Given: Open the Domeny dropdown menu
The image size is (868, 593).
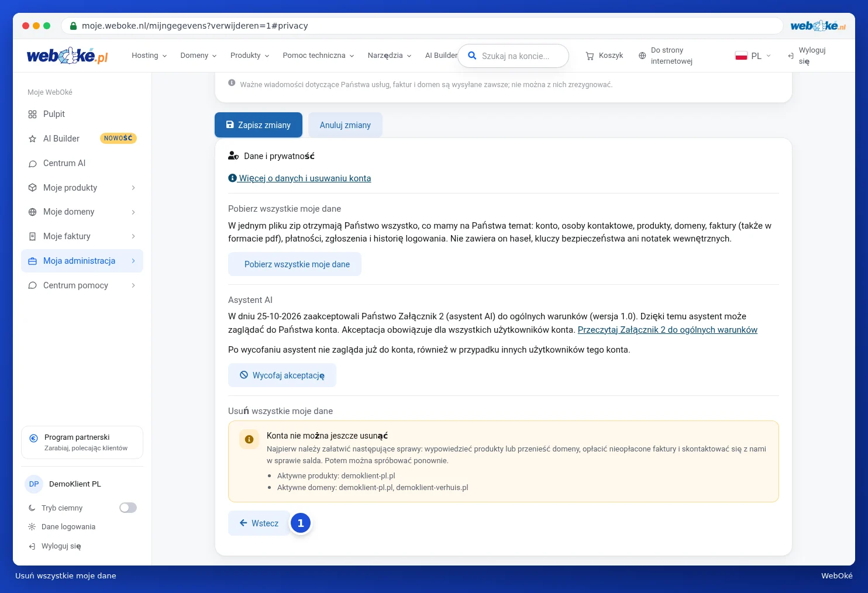Looking at the screenshot, I should pos(198,56).
